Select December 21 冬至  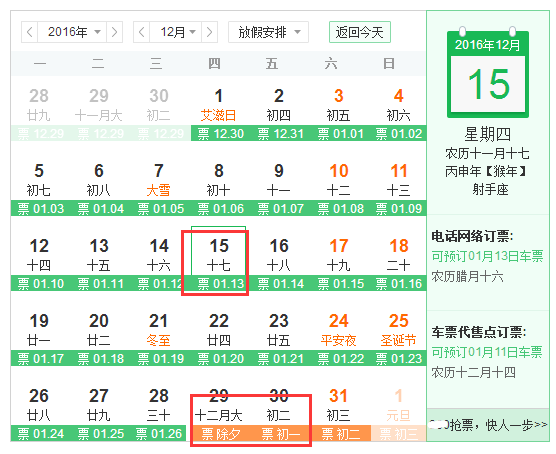click(159, 330)
